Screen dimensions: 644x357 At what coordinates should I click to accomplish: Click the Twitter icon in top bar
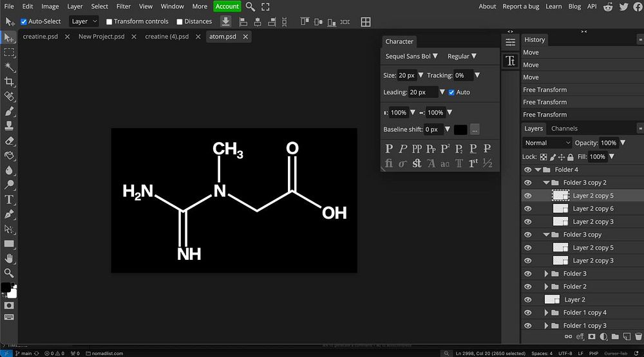(x=623, y=6)
